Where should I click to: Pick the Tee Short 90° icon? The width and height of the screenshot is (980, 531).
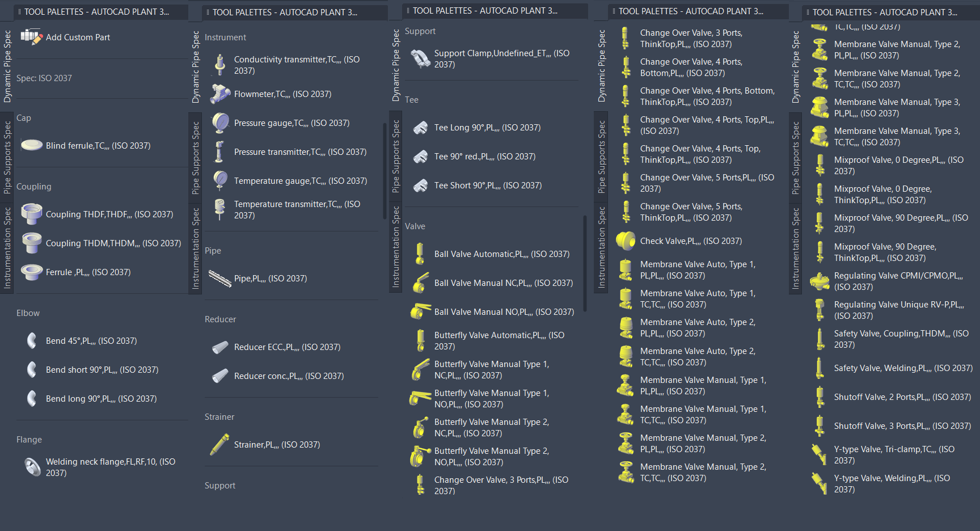[420, 185]
